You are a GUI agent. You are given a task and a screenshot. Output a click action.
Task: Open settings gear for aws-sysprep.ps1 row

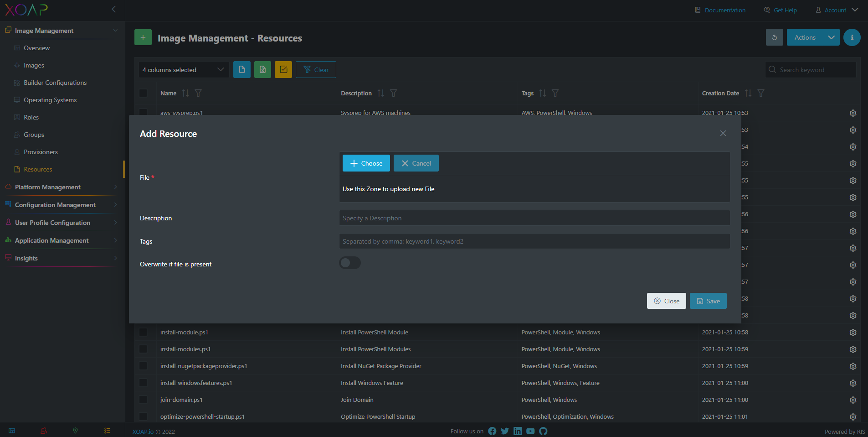(853, 113)
